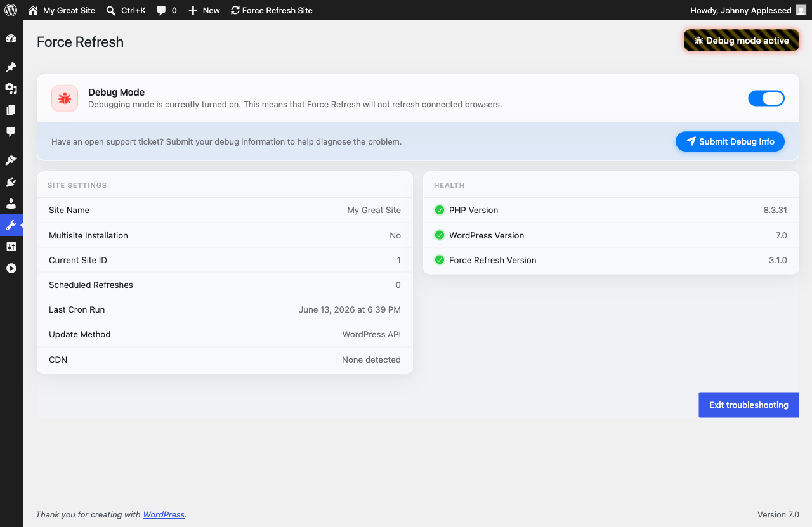The height and width of the screenshot is (527, 812).
Task: Click the Version 7.0 text in footer
Action: 778,514
